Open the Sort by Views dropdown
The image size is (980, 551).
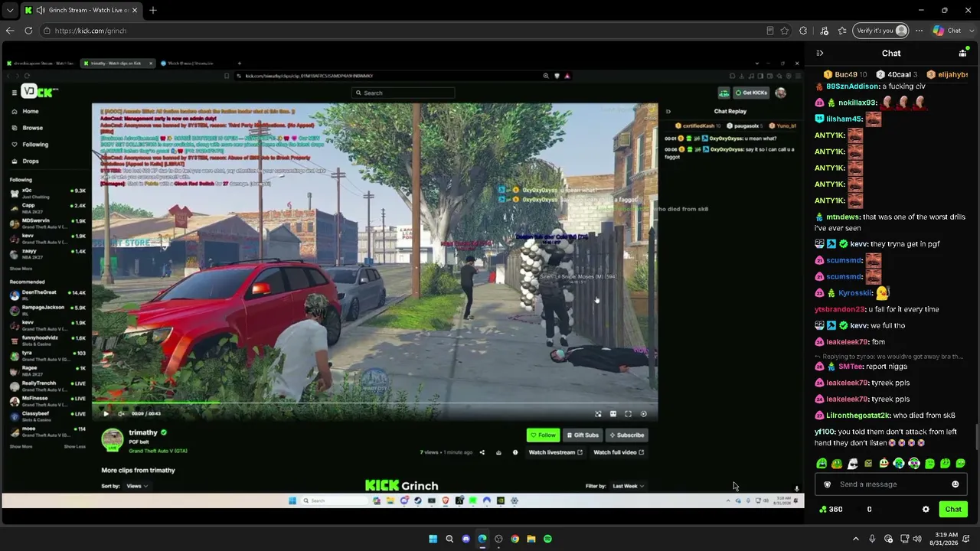[136, 486]
